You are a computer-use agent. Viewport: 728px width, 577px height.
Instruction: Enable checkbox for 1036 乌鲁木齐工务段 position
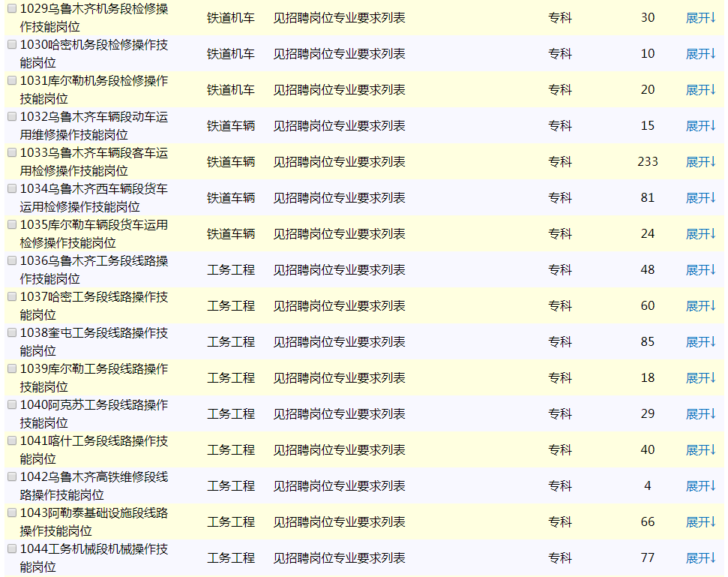coord(11,261)
